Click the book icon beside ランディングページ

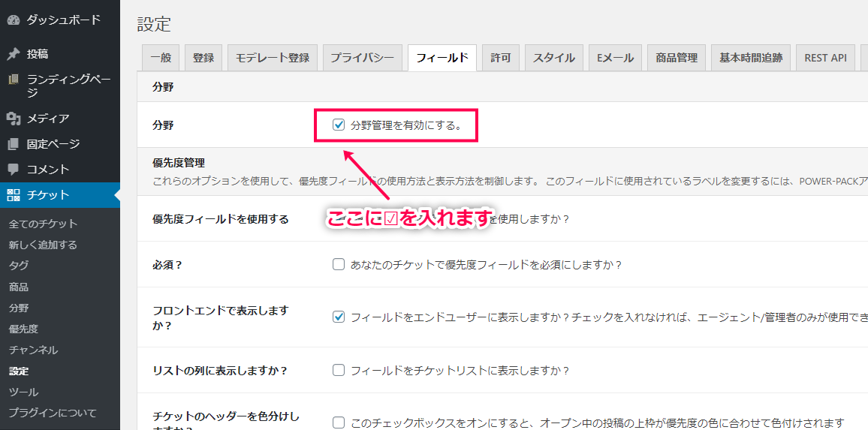(x=14, y=80)
